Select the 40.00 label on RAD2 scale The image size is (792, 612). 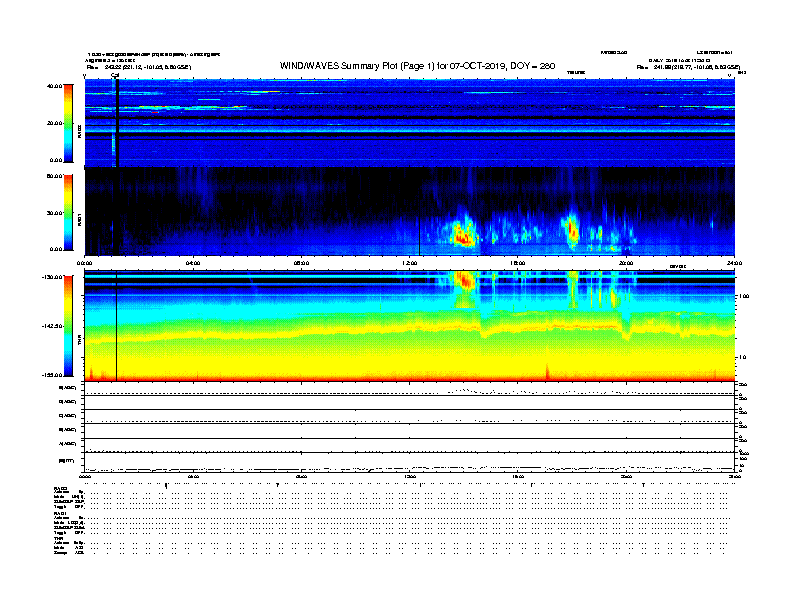point(54,86)
